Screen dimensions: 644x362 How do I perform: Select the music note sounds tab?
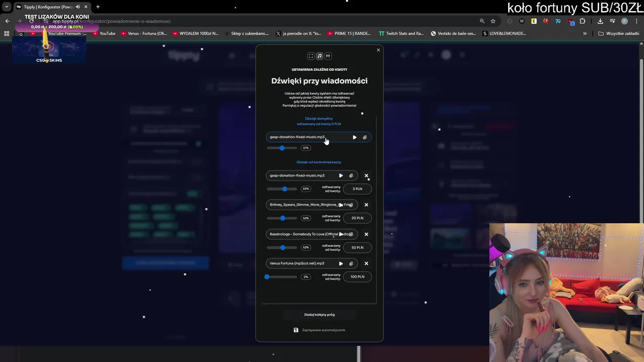click(x=319, y=56)
